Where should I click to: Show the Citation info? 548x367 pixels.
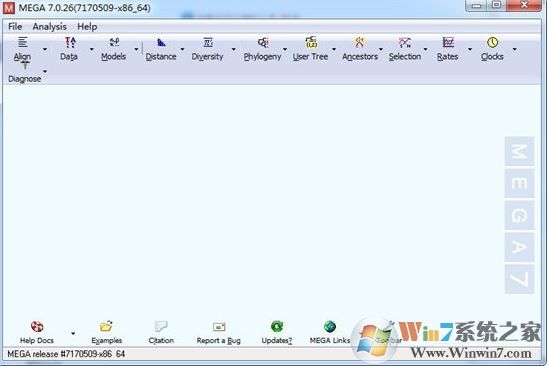pos(161,333)
